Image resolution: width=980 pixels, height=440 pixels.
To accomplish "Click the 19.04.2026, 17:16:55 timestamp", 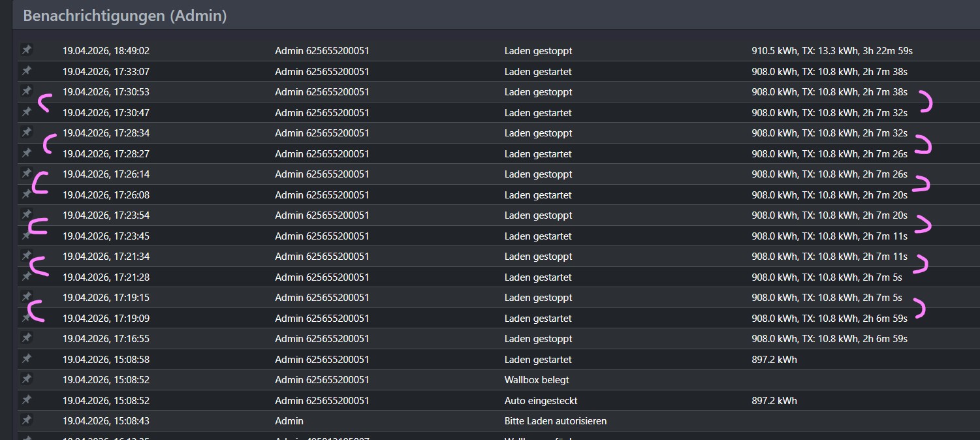I will pos(106,339).
